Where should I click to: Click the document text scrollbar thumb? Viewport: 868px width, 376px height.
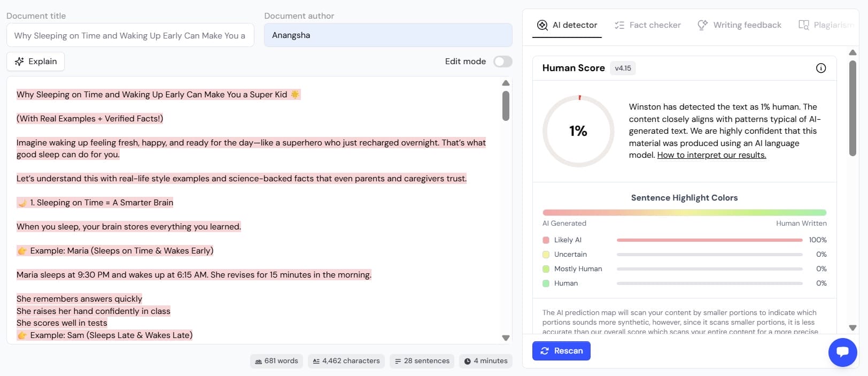[x=506, y=106]
